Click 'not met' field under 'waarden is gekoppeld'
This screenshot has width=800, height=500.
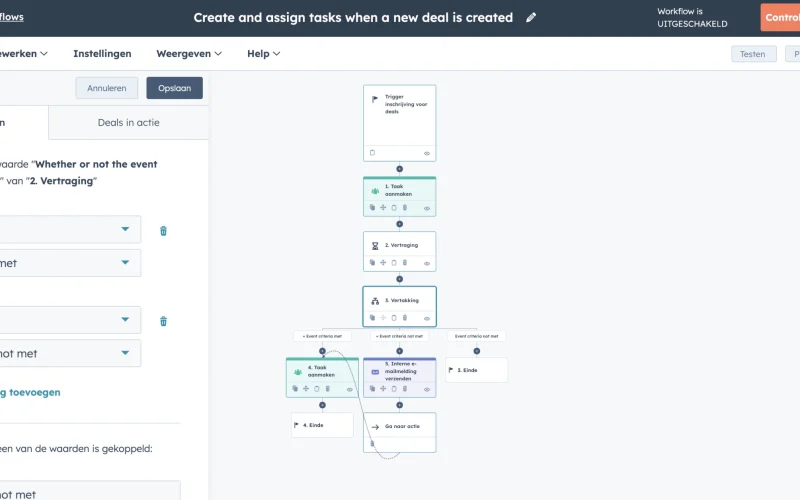[x=90, y=490]
